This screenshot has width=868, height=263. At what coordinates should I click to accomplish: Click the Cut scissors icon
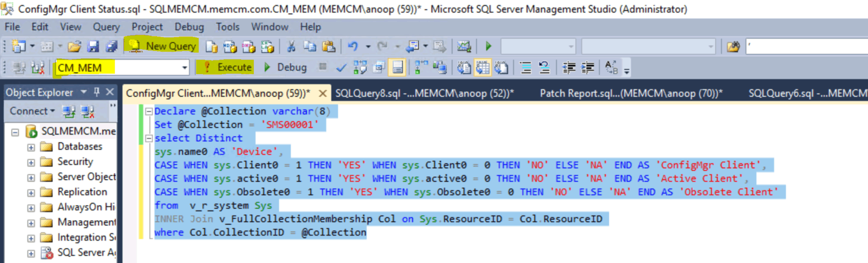(x=291, y=46)
